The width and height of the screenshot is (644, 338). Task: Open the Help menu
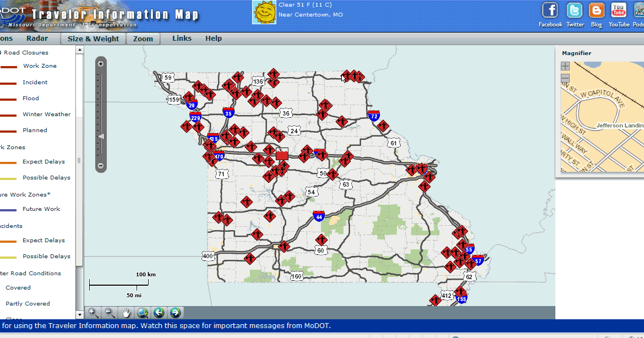(213, 38)
